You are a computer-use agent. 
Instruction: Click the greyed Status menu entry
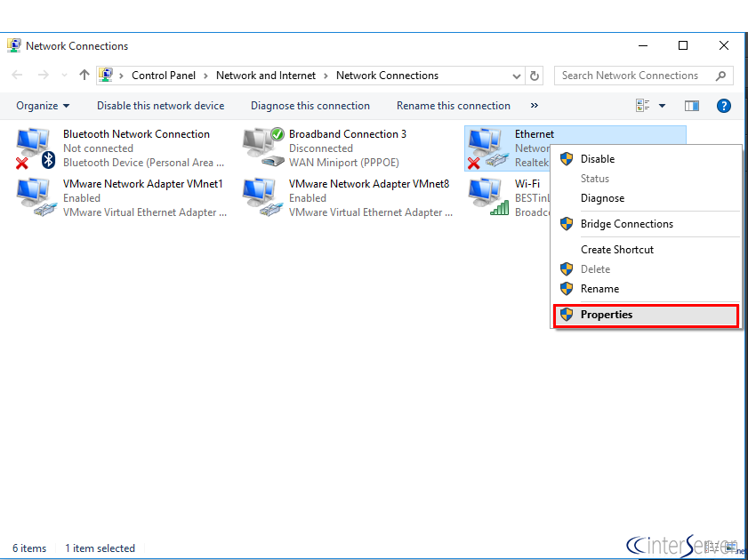coord(646,179)
